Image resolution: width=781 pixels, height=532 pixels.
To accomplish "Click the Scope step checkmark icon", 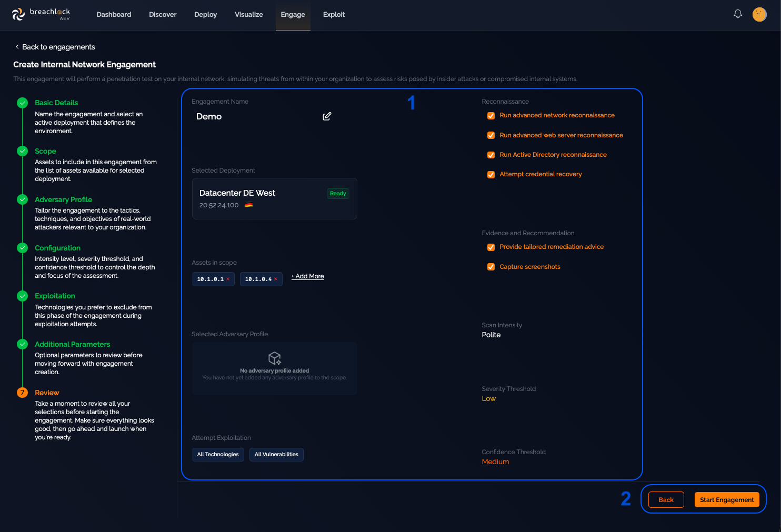I will 22,151.
